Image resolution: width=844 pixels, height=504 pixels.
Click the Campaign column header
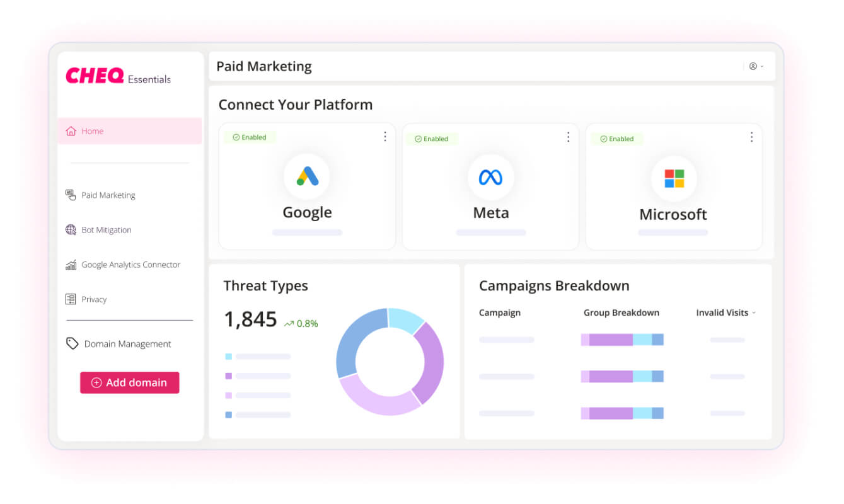coord(500,312)
